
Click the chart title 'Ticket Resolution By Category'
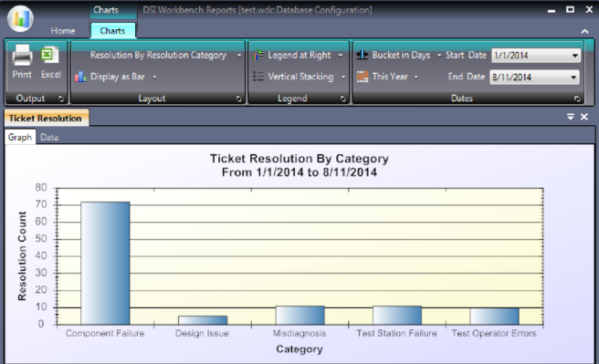point(299,159)
